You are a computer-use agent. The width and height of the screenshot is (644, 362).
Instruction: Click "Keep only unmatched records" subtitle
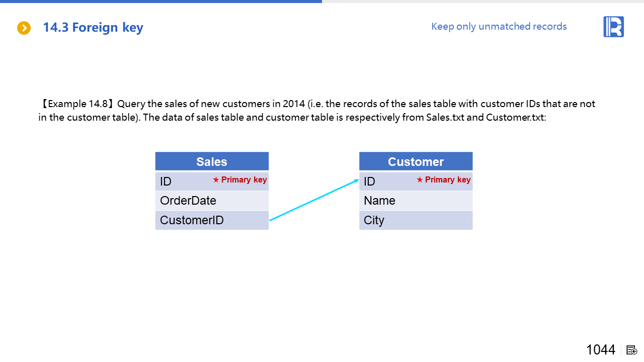click(499, 27)
